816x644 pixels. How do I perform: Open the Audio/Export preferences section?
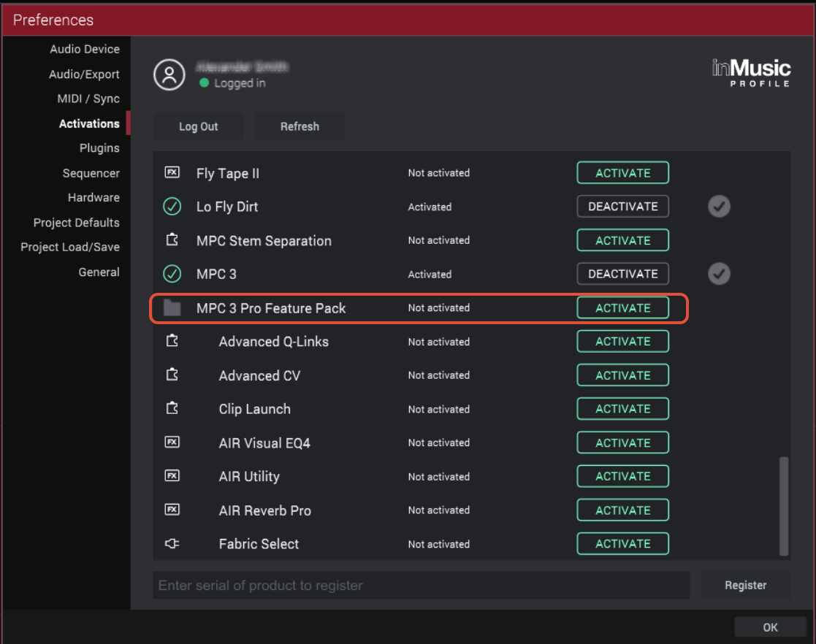point(84,74)
